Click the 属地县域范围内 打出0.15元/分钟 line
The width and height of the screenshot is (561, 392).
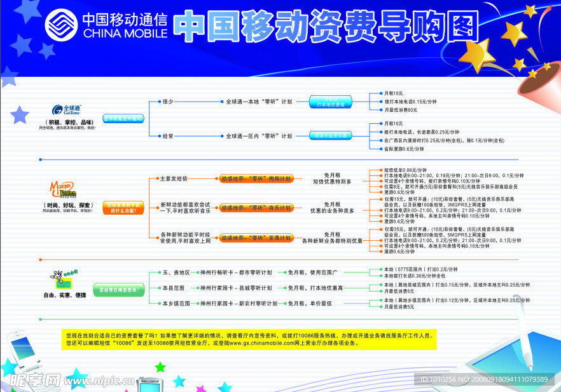457,285
